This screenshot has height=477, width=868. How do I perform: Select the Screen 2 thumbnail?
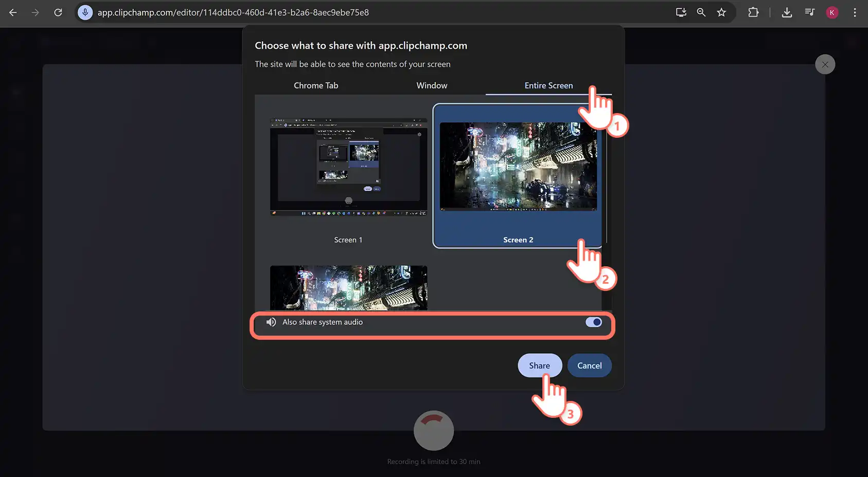[x=518, y=176]
